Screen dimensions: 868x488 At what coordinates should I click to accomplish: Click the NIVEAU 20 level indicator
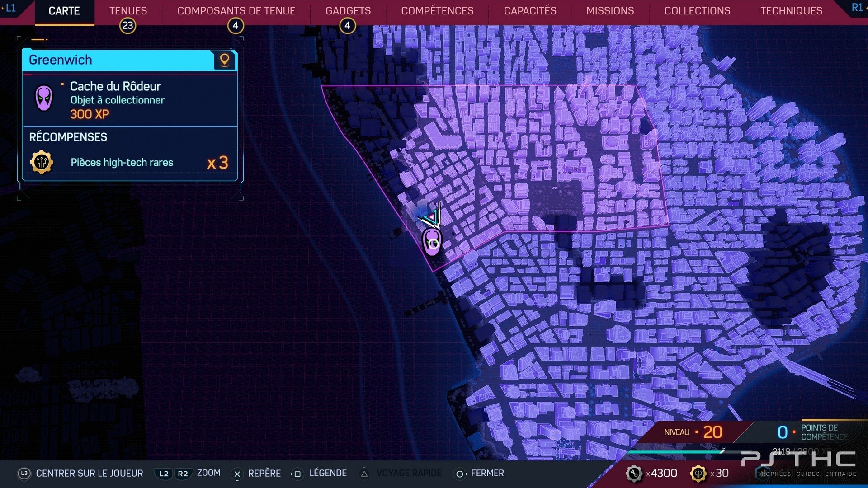pos(693,432)
